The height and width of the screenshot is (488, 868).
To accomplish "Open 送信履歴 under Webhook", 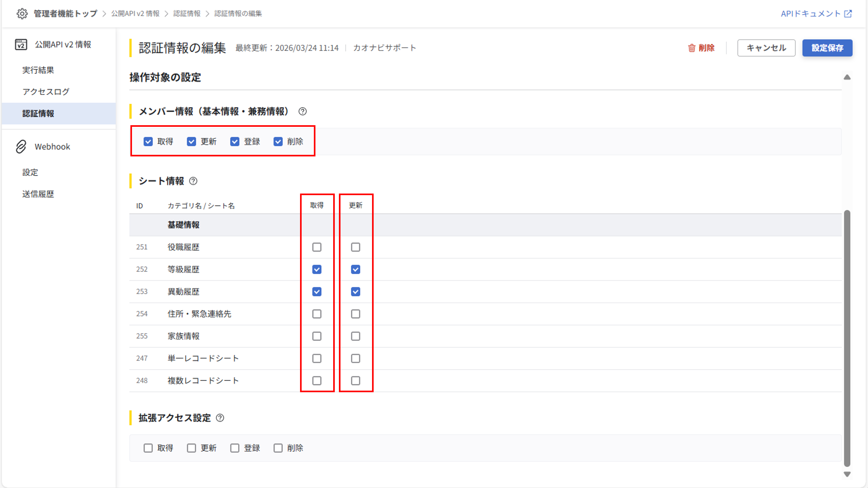I will [38, 194].
